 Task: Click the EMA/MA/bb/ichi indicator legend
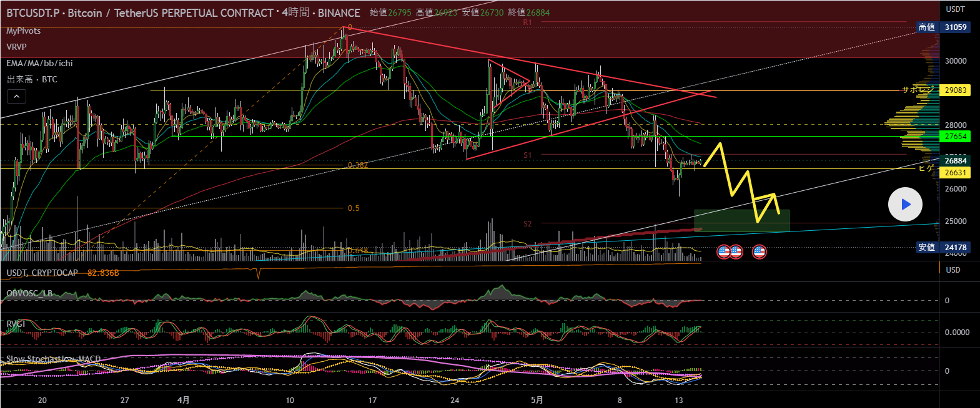pyautogui.click(x=39, y=63)
